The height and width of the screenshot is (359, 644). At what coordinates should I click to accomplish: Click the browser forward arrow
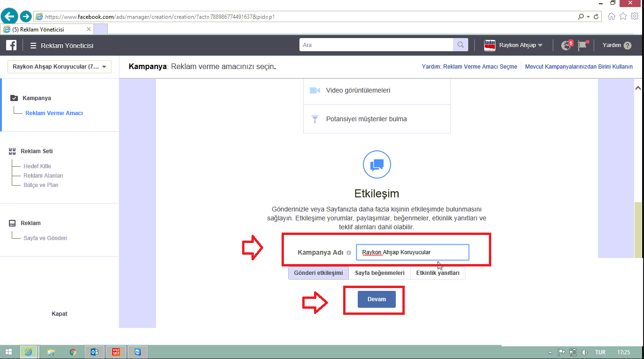(26, 16)
